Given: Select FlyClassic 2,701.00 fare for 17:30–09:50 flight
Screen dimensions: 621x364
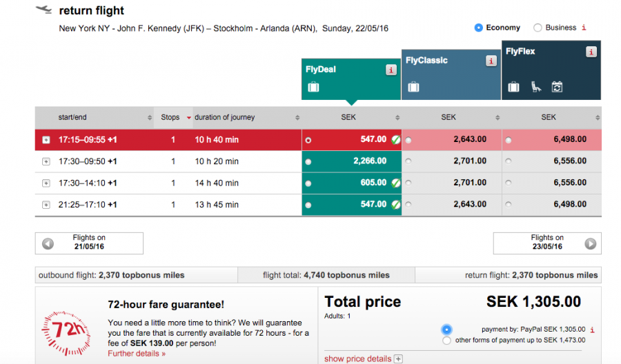Looking at the screenshot, I should click(x=409, y=161).
